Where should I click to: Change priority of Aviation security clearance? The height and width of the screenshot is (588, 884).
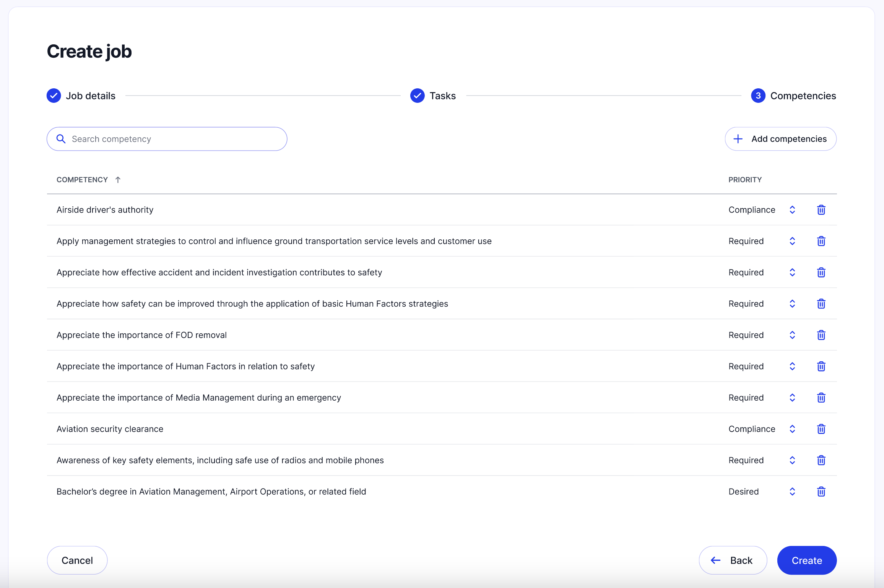tap(792, 429)
